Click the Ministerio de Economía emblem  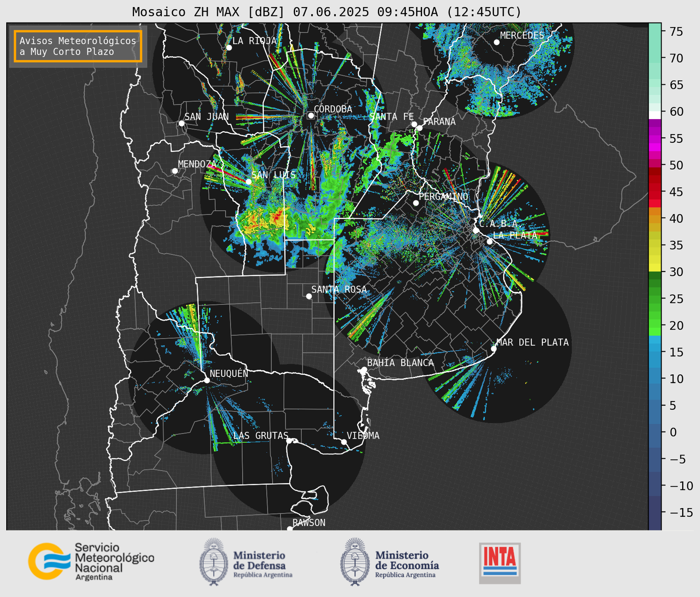click(x=354, y=562)
